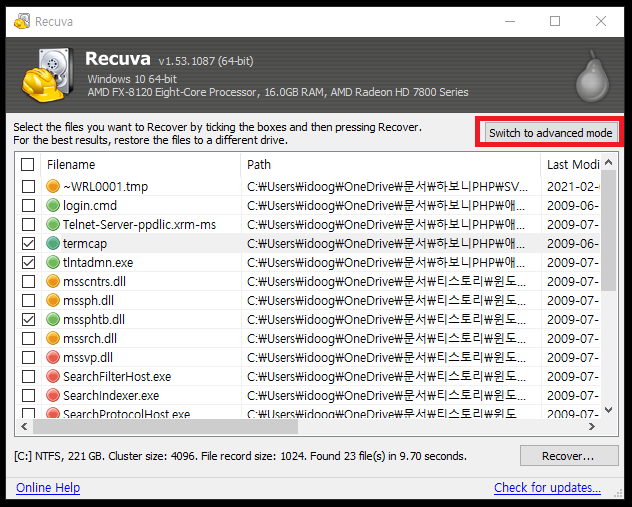Viewport: 632px width, 507px height.
Task: Tick the checkbox for SearchFilterHost.exe
Action: tap(28, 376)
